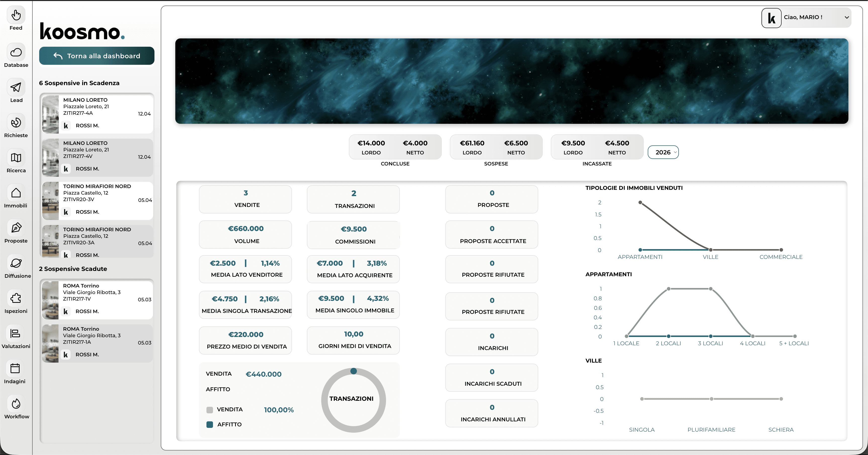The image size is (868, 455).
Task: Open the Database cloud icon
Action: coord(16,52)
